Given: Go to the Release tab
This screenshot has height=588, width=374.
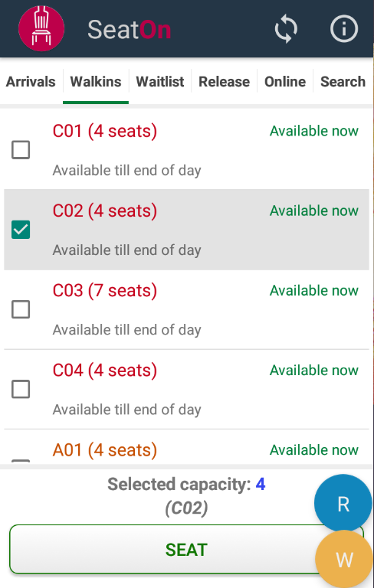Looking at the screenshot, I should tap(225, 82).
